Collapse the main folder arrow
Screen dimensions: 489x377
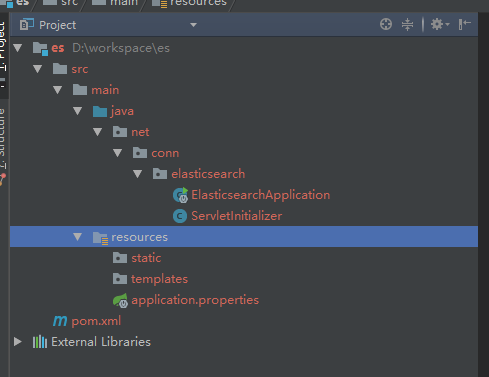pos(58,90)
